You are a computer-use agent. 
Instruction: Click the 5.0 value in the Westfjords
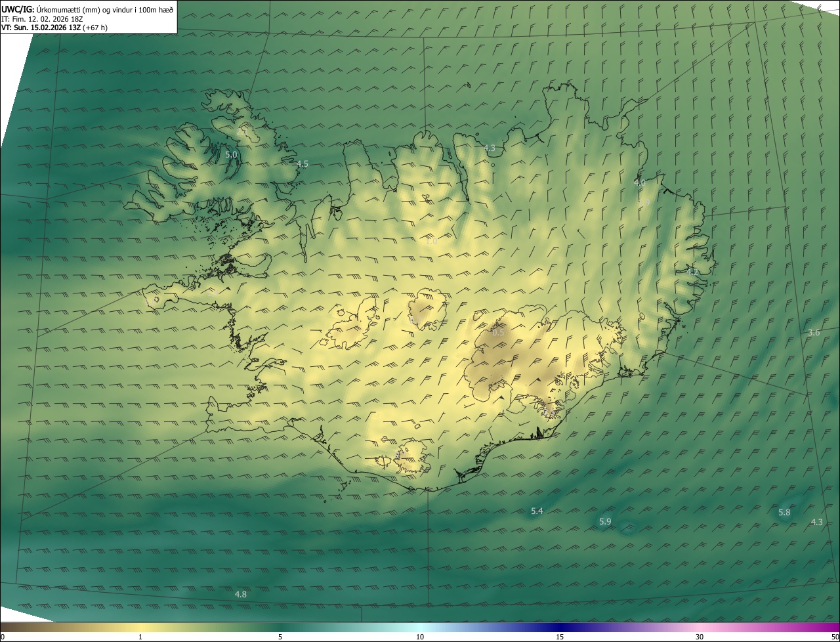(231, 155)
